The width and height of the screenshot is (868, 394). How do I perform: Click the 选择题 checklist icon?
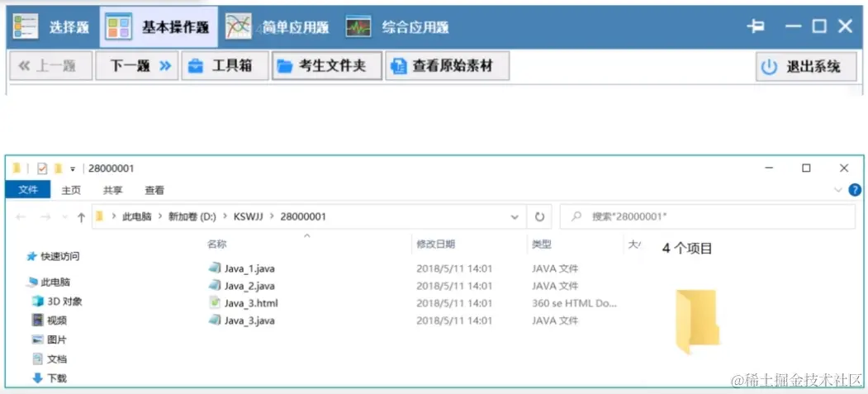(x=26, y=27)
